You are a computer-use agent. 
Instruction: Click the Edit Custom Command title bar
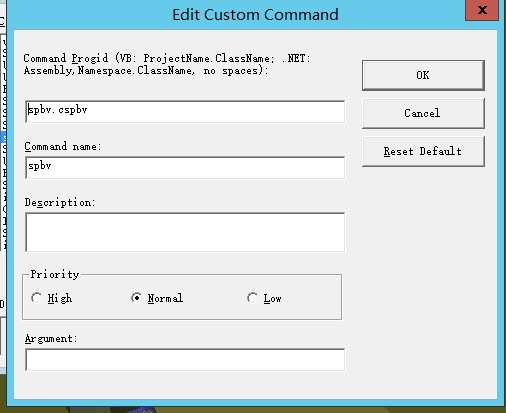(x=255, y=15)
